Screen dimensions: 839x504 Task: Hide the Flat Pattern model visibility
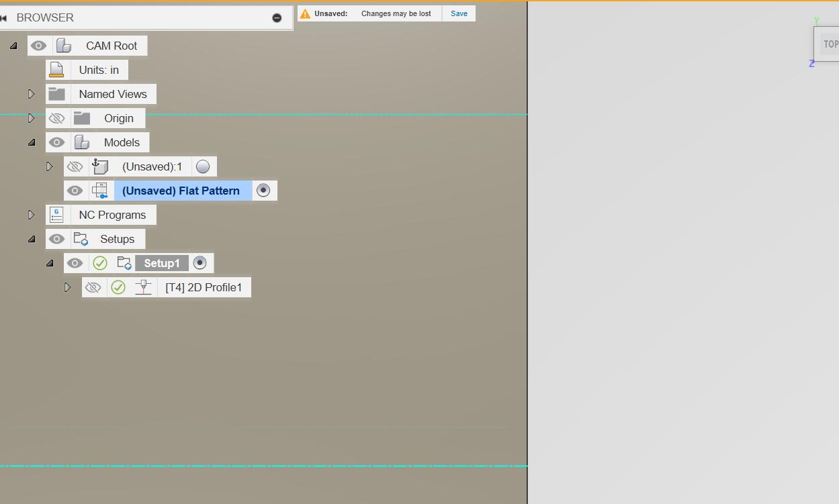[75, 191]
